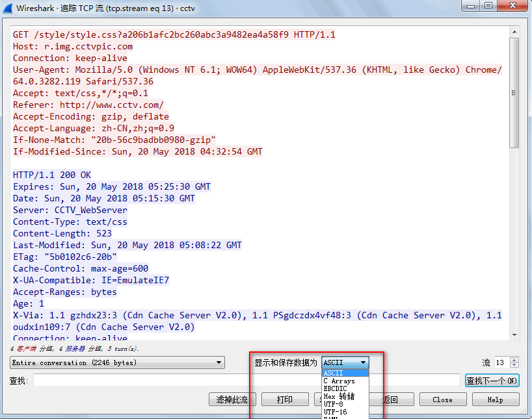The width and height of the screenshot is (532, 419).
Task: Select UTF-8 from the format list
Action: tap(334, 403)
